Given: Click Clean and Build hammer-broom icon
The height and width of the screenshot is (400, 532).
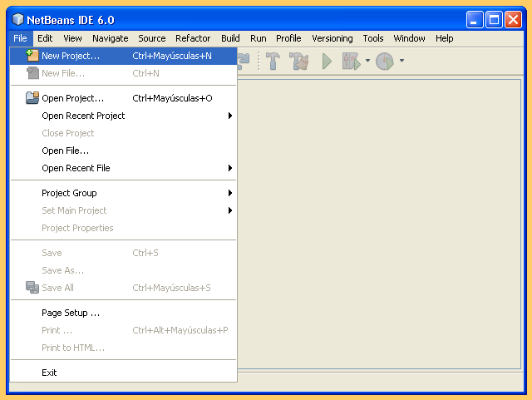Looking at the screenshot, I should [299, 61].
